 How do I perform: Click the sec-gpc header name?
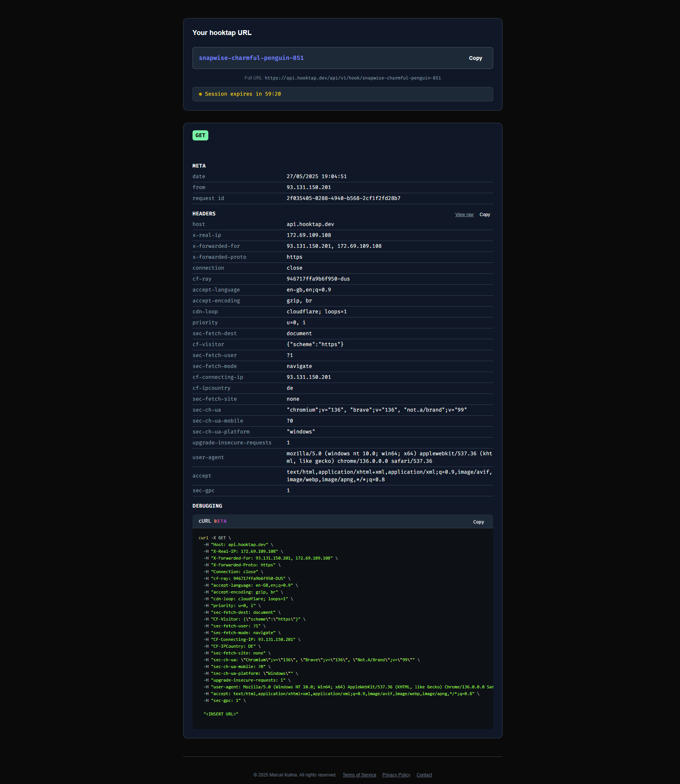pyautogui.click(x=203, y=491)
